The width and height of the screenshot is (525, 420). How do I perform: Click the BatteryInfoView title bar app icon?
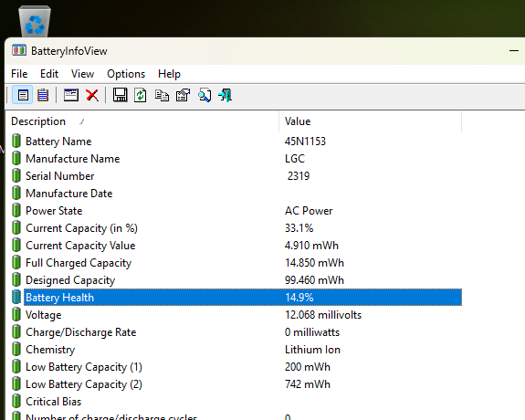click(19, 50)
